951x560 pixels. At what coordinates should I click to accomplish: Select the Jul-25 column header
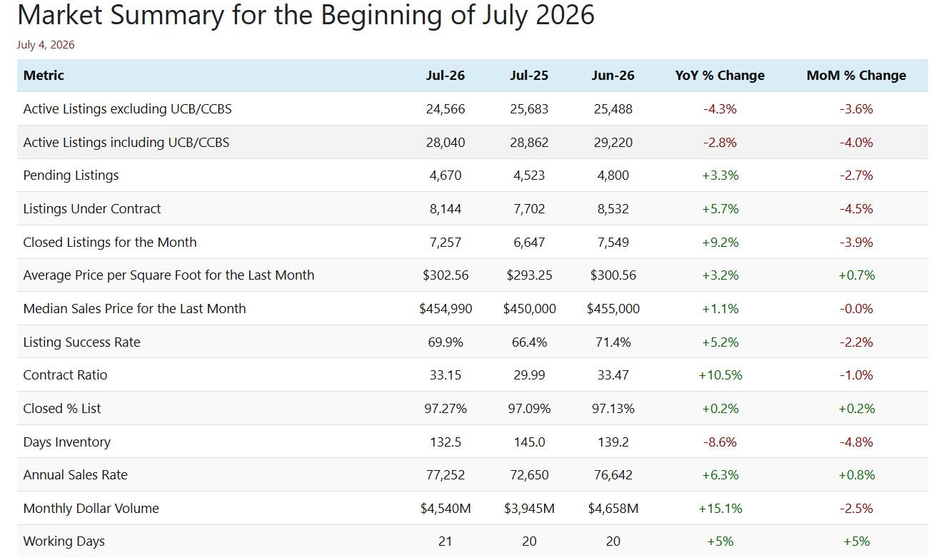pos(530,76)
